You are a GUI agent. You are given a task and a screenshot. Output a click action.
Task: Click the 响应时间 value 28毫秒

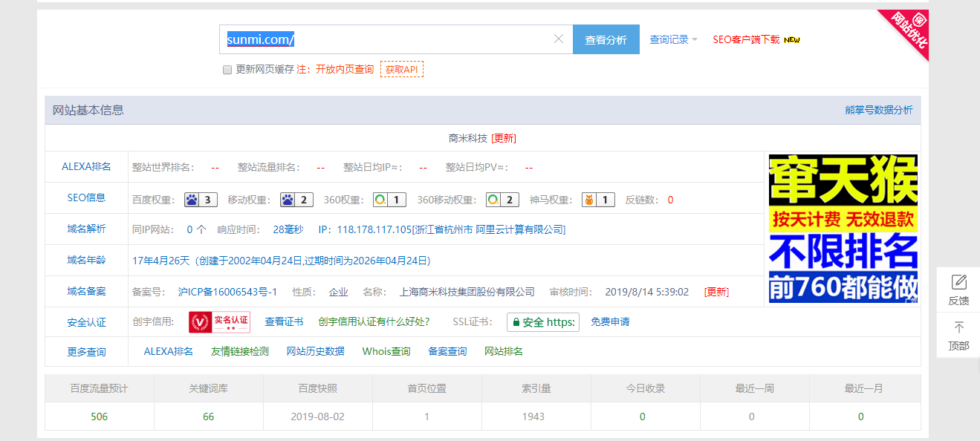point(288,229)
